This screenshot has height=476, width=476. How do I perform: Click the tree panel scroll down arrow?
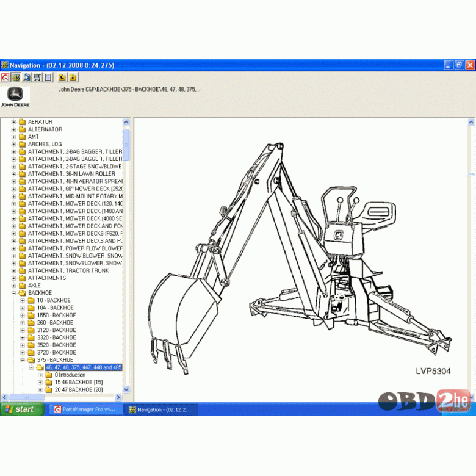point(126,389)
